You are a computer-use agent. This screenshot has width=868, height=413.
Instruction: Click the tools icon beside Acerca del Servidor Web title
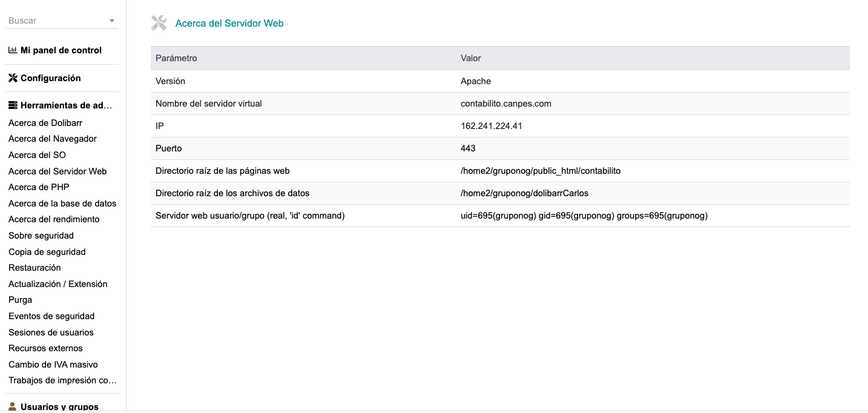click(x=159, y=23)
